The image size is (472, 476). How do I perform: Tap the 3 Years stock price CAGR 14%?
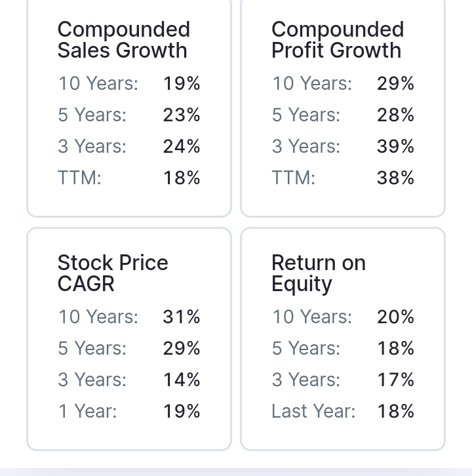pyautogui.click(x=182, y=380)
